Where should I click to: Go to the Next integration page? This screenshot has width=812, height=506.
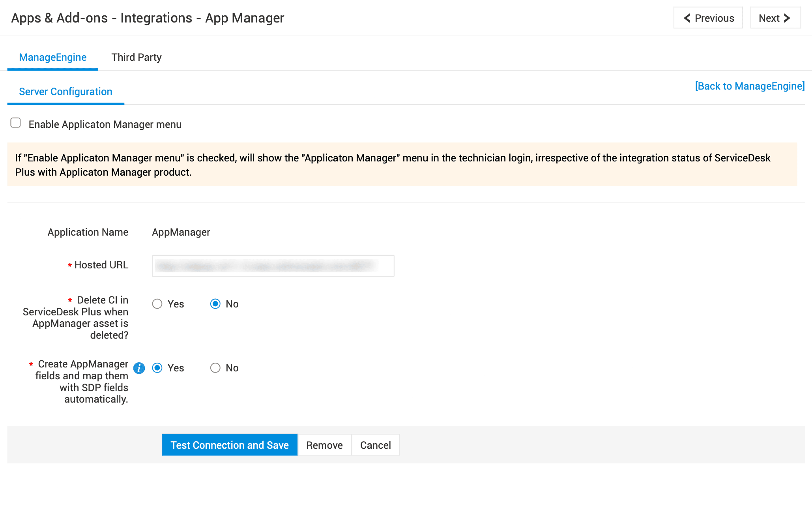[x=775, y=18]
